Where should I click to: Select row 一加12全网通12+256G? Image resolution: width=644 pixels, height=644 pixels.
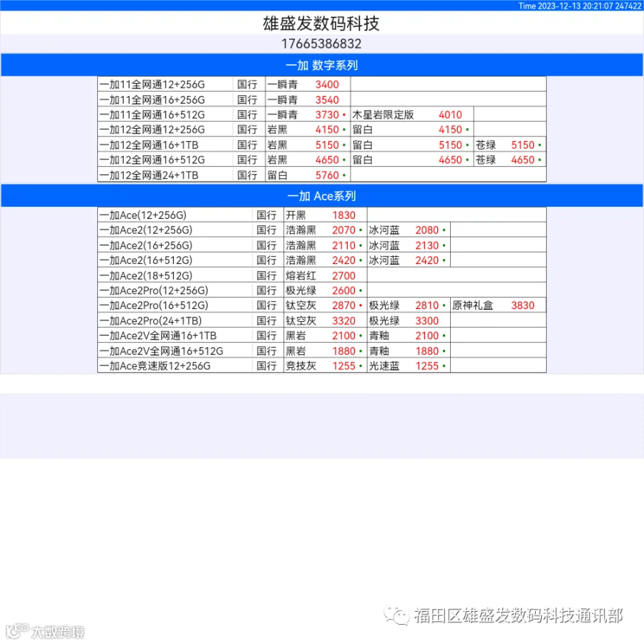coord(321,130)
